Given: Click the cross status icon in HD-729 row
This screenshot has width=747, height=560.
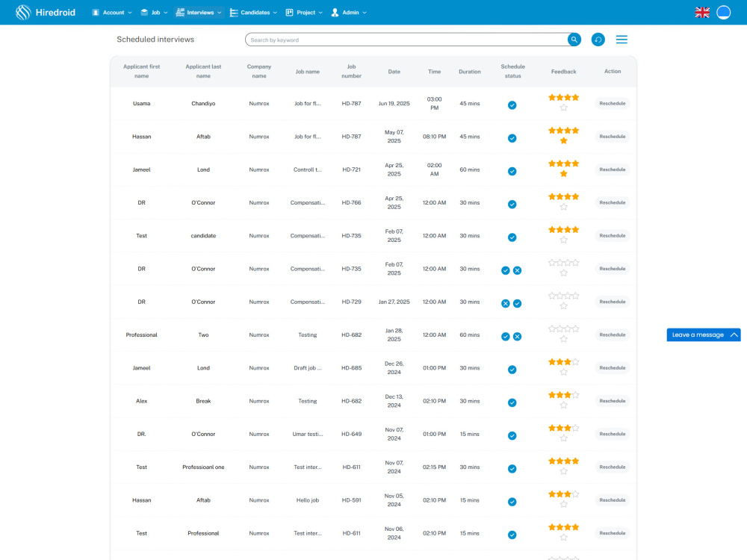Looking at the screenshot, I should tap(506, 304).
